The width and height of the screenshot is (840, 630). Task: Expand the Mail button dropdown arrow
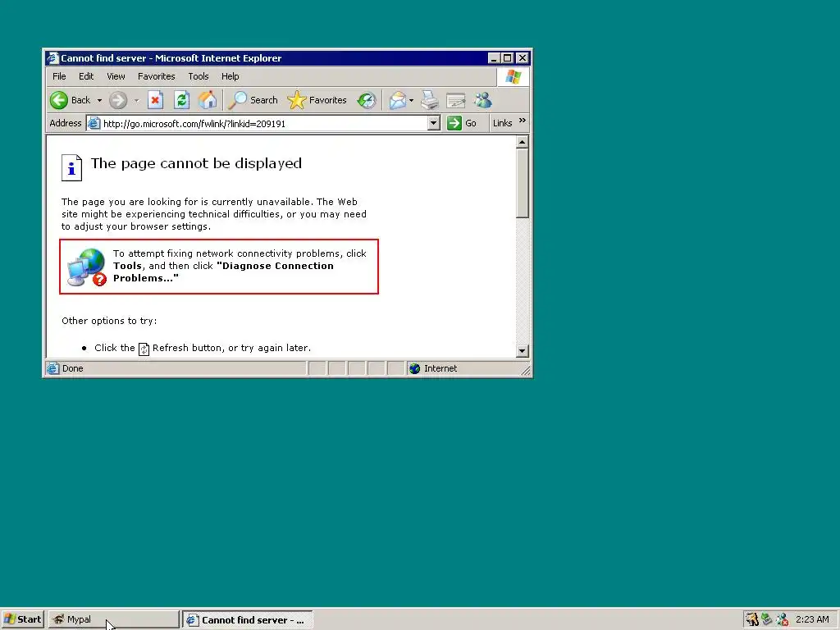[x=412, y=100]
